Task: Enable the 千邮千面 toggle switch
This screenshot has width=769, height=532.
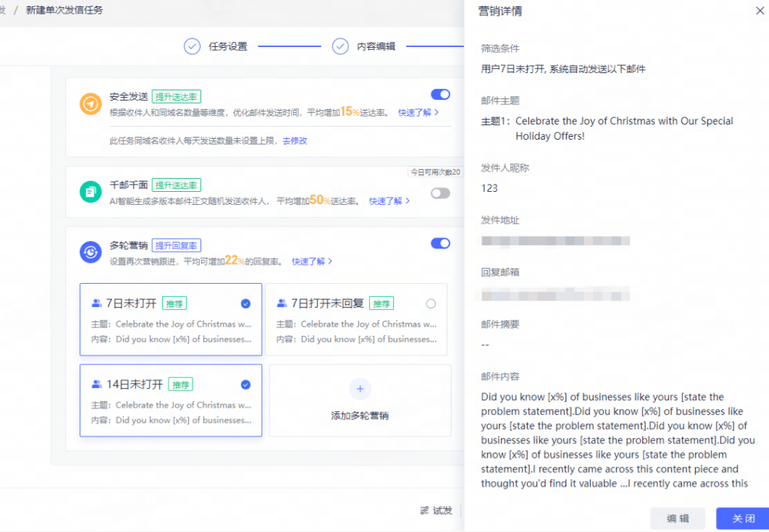Action: tap(440, 193)
